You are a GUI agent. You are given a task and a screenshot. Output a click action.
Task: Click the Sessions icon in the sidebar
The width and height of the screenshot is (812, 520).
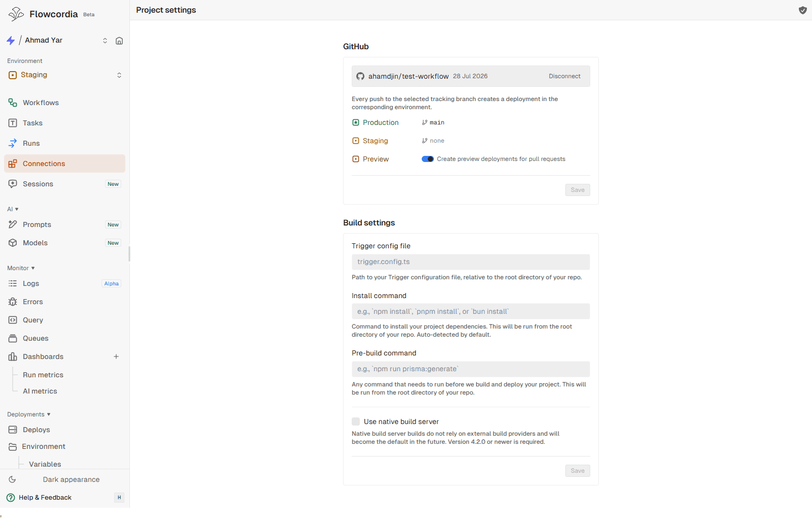[x=13, y=184]
